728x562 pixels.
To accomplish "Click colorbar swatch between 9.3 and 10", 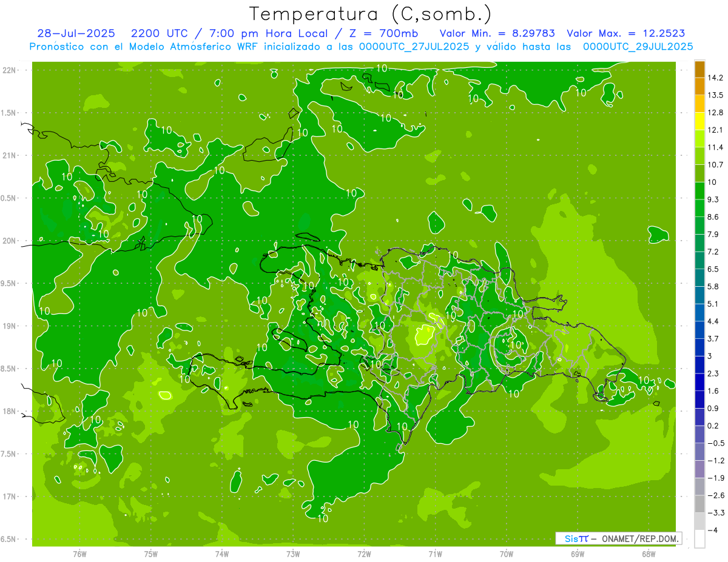I will [x=699, y=191].
